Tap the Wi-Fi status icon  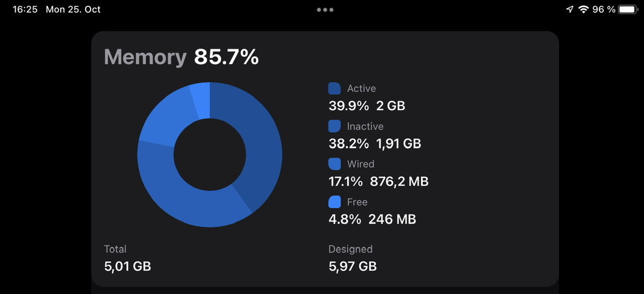click(x=584, y=9)
